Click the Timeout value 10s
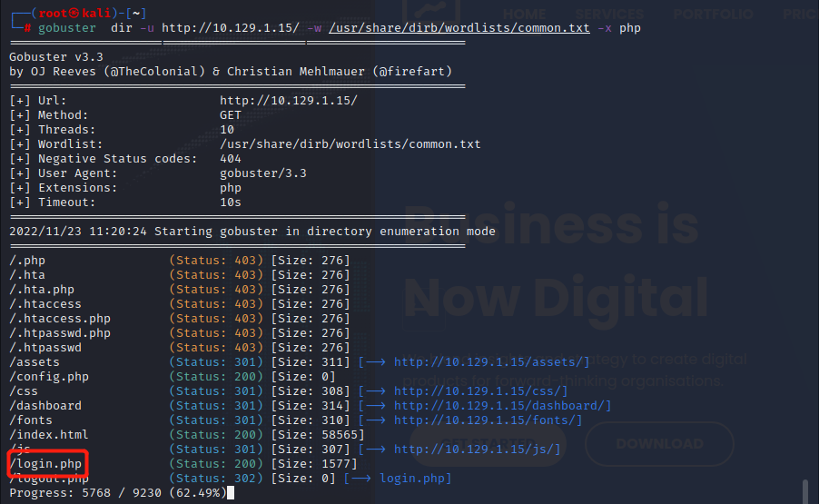The height and width of the screenshot is (504, 819). click(231, 203)
